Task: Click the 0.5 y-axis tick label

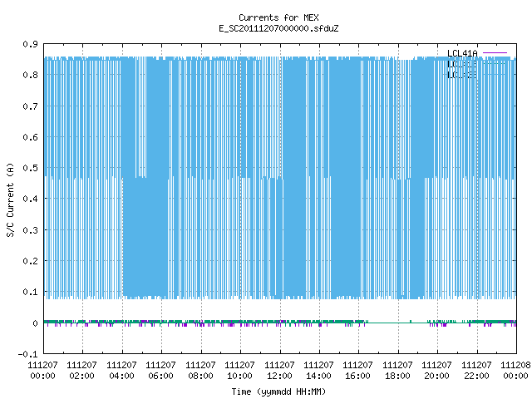Action: coord(30,168)
